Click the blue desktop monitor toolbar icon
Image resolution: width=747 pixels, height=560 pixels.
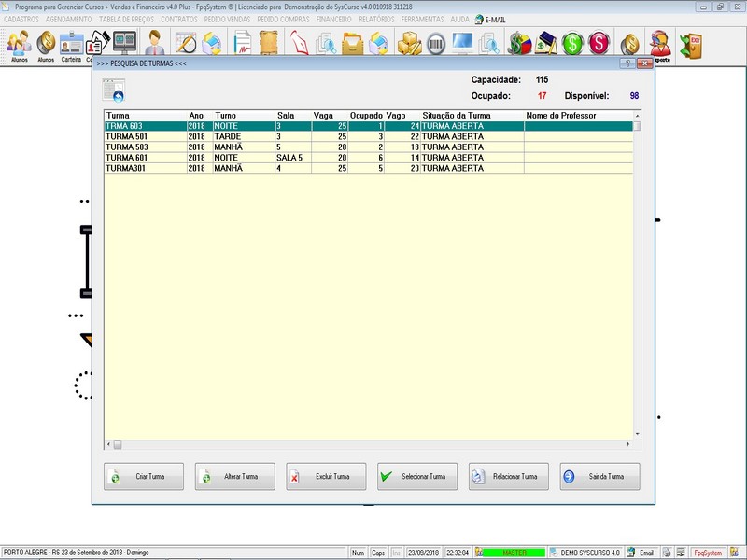pyautogui.click(x=462, y=43)
